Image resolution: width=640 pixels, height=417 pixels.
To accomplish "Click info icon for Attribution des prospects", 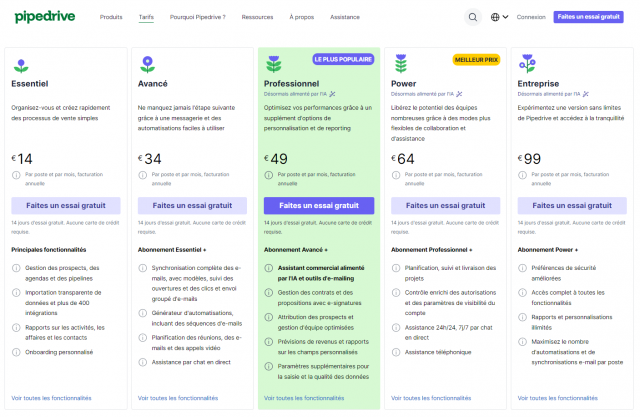I will click(x=269, y=317).
